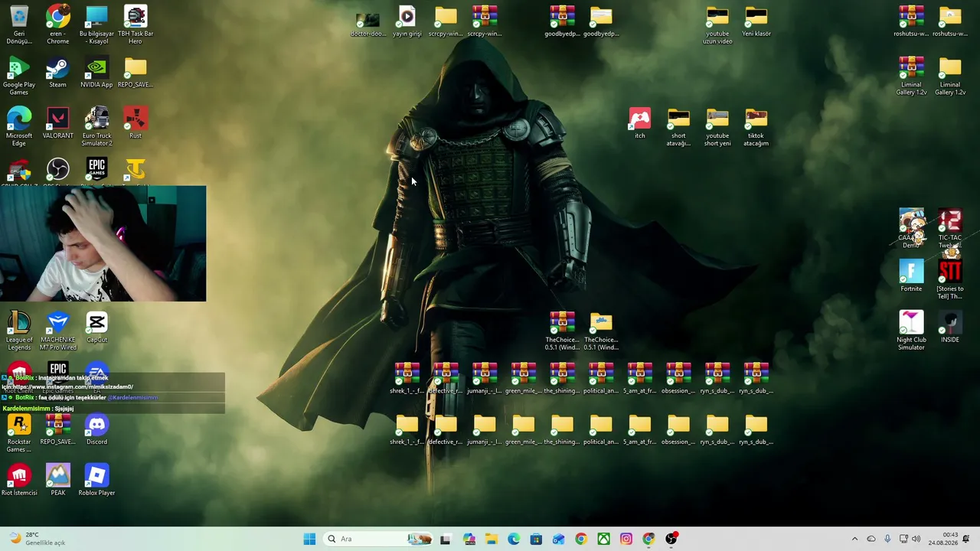Image resolution: width=980 pixels, height=551 pixels.
Task: Select the Liminal Gallery 1.2v folder
Action: tap(950, 76)
